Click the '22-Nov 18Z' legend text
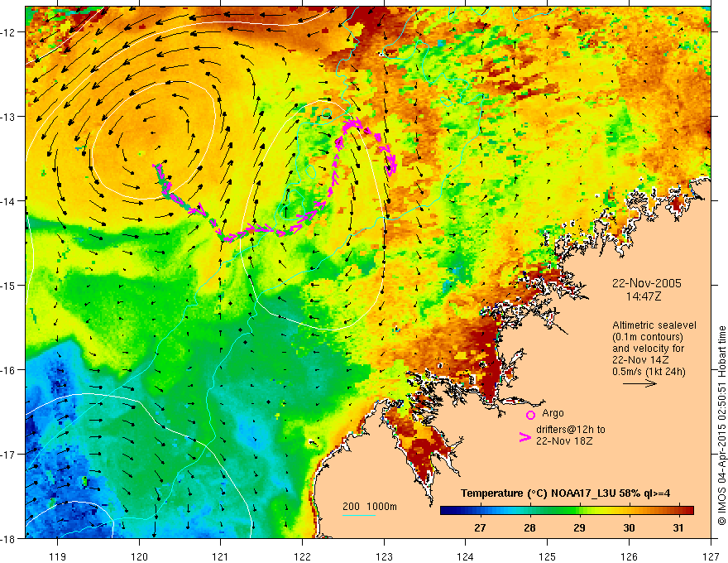728x563 pixels. tap(564, 441)
